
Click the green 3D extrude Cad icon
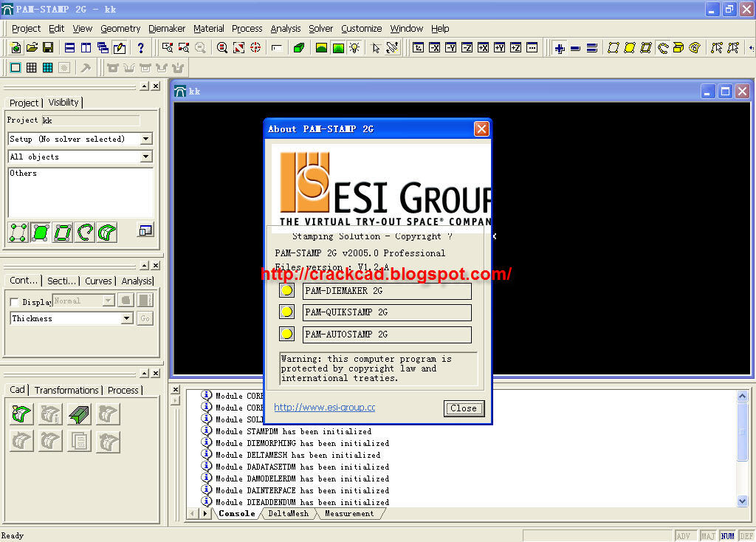click(79, 414)
